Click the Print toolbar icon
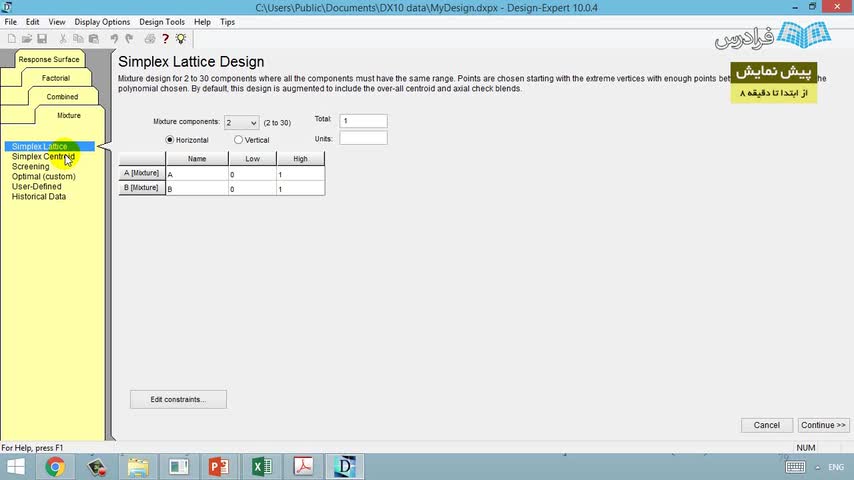854x480 pixels. point(150,39)
